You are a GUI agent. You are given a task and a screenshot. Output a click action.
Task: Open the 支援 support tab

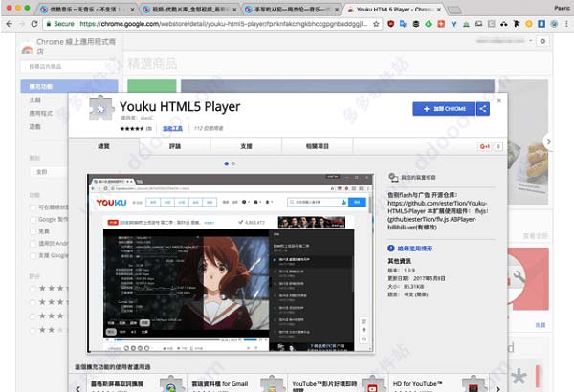246,146
